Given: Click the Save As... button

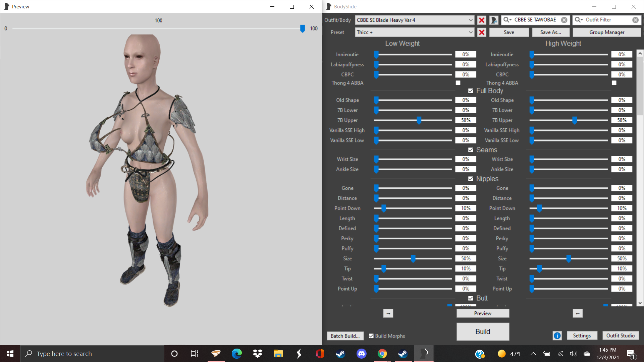Looking at the screenshot, I should click(550, 32).
